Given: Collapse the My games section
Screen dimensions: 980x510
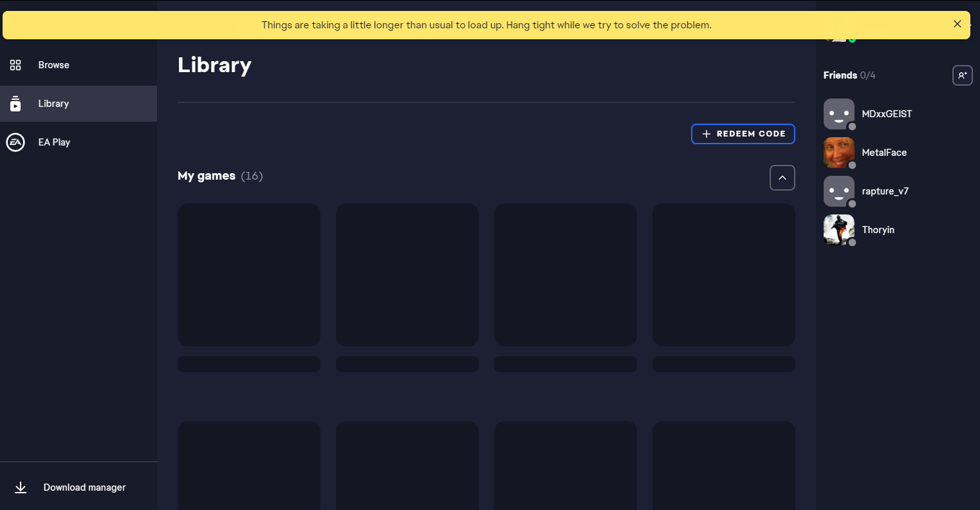Looking at the screenshot, I should coord(782,178).
